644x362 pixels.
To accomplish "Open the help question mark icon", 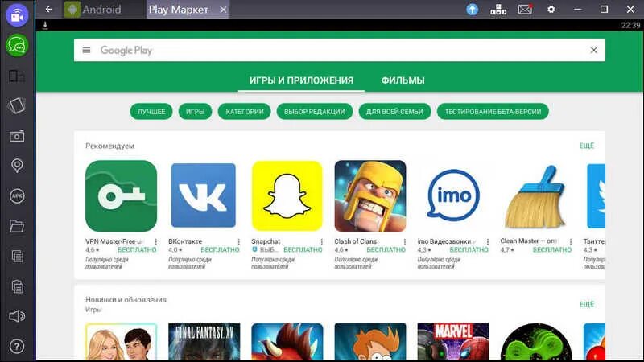I will [17, 347].
